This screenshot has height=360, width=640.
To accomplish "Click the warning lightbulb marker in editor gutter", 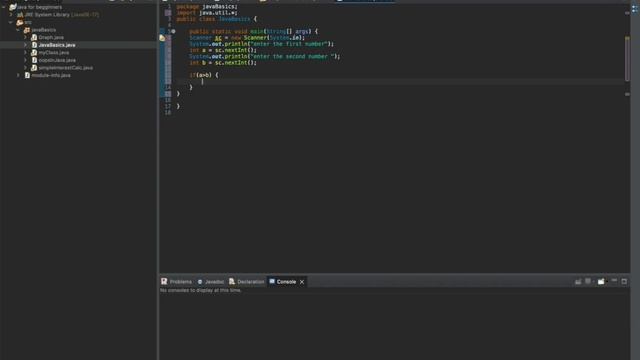I will coord(162,38).
